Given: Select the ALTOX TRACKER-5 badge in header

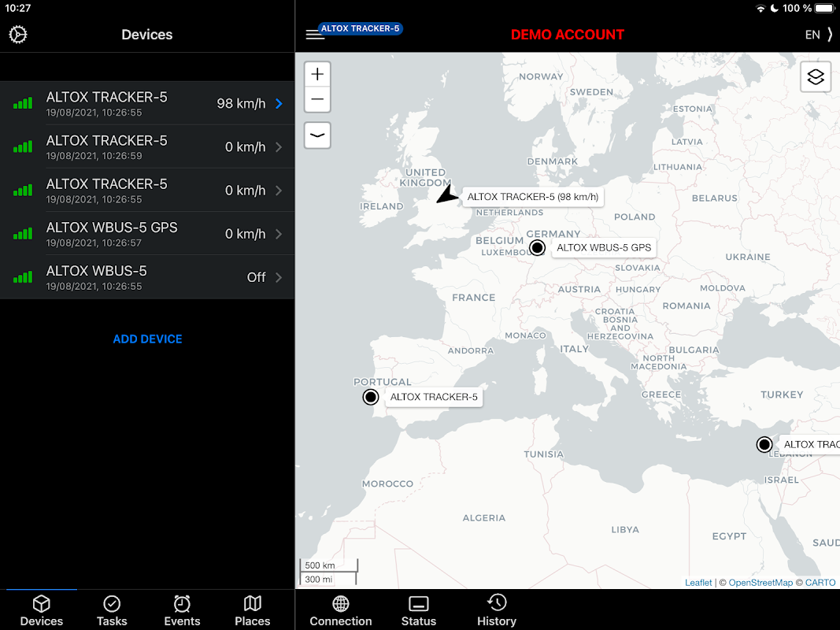Looking at the screenshot, I should click(360, 28).
